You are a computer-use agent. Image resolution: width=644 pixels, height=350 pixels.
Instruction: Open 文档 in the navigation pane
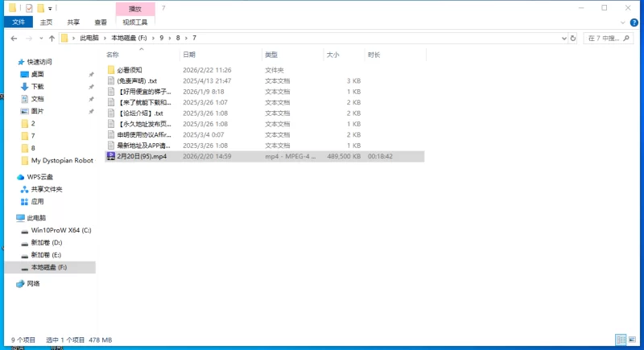pyautogui.click(x=37, y=99)
